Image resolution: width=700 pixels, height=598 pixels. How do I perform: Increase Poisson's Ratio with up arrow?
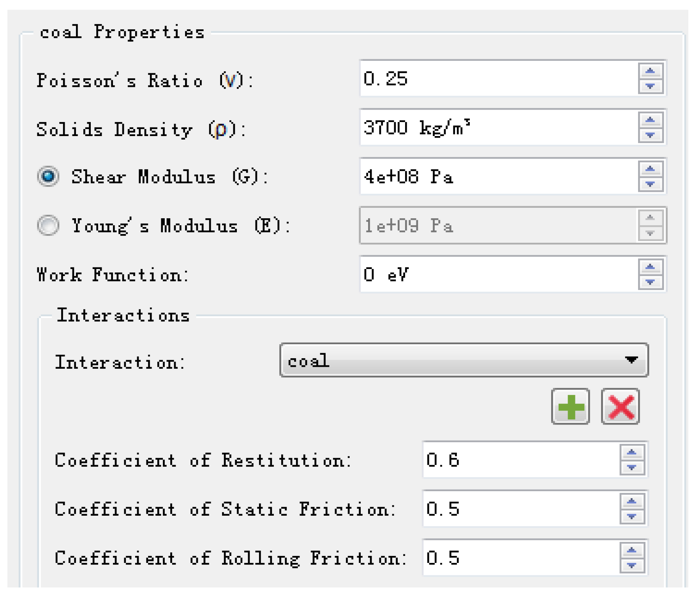coord(650,71)
